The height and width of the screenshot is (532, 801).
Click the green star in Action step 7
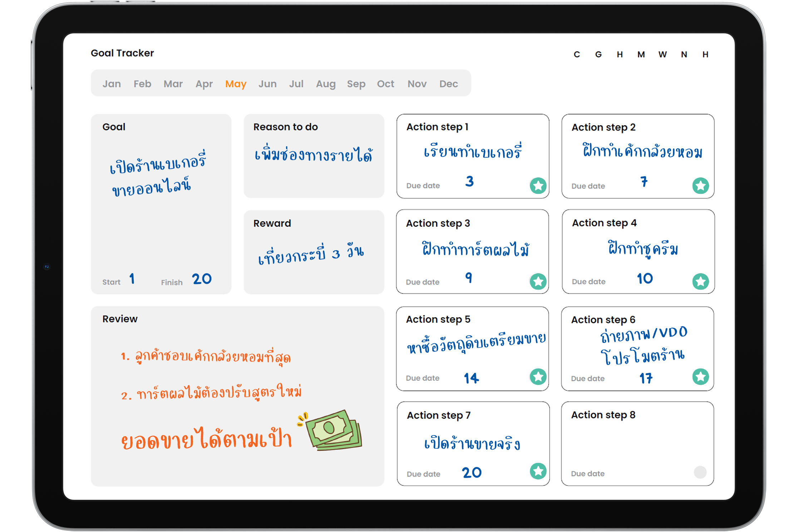tap(538, 471)
